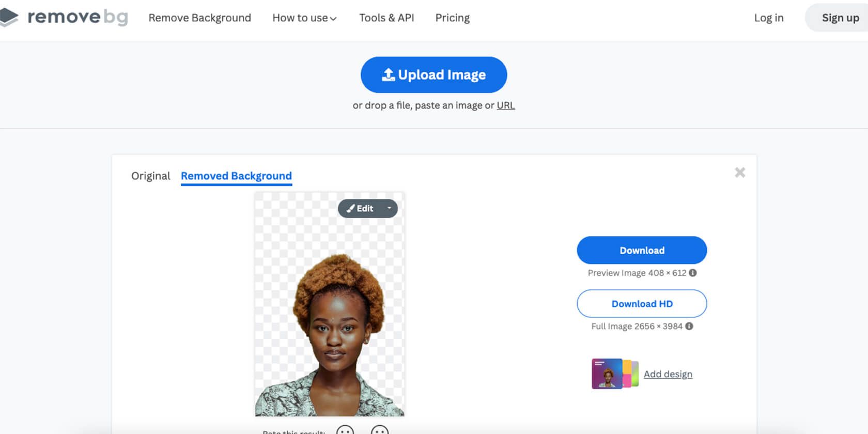Click the URL link to paste an image address

pyautogui.click(x=506, y=105)
